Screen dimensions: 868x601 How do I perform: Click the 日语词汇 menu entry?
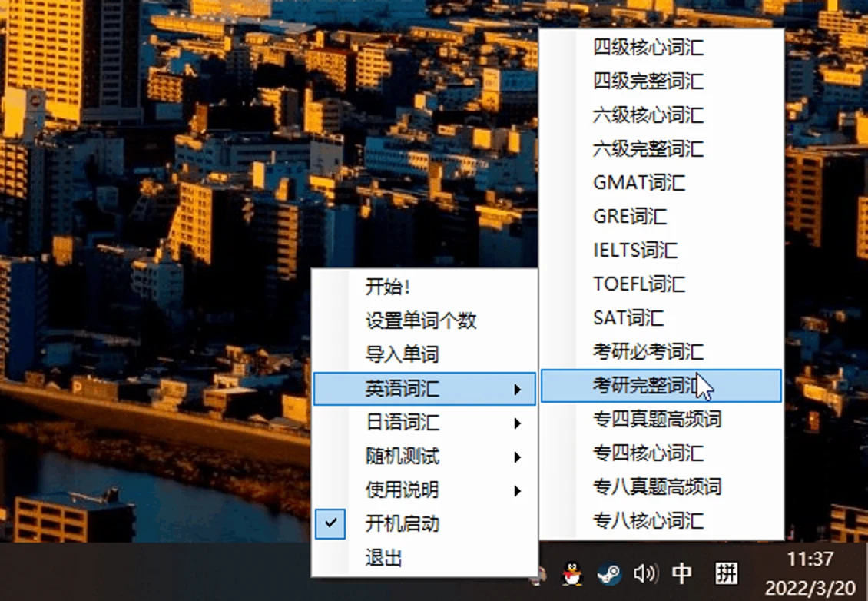[x=425, y=423]
